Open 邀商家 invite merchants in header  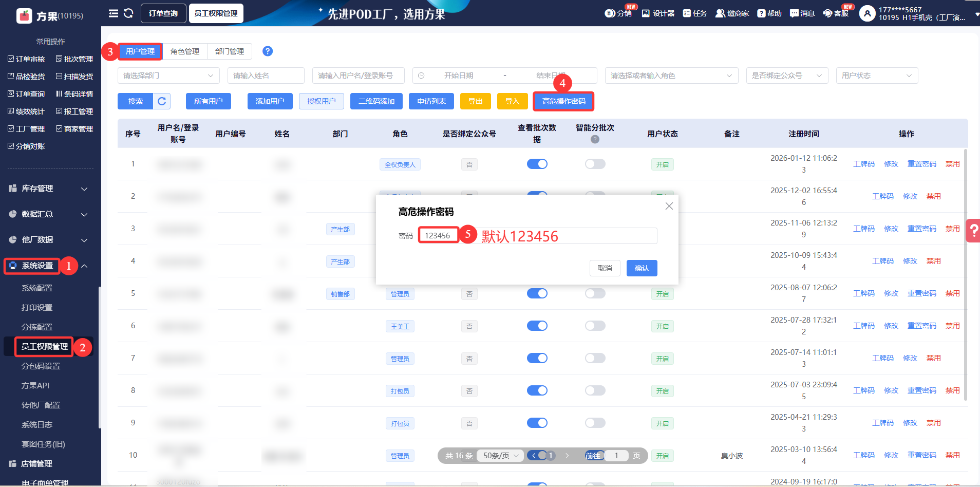point(732,13)
